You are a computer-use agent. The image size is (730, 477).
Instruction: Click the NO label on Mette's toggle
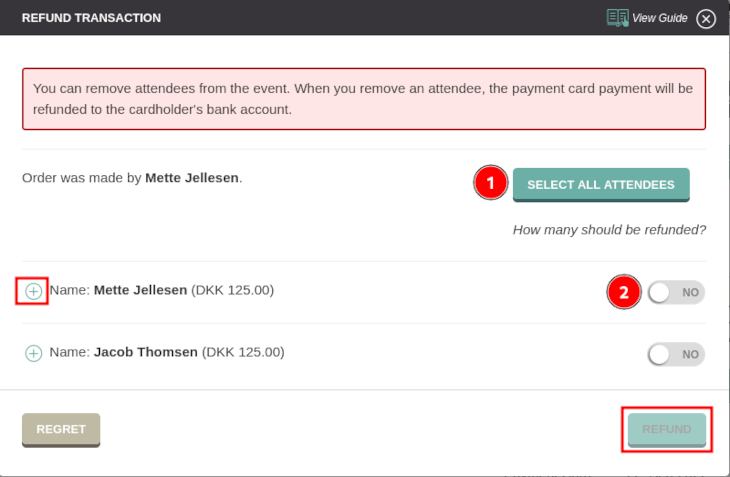690,292
